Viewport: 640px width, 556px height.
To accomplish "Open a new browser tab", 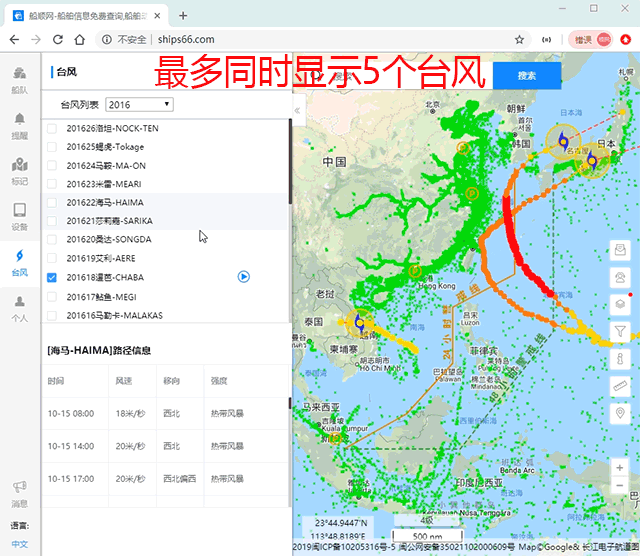I will [x=183, y=16].
